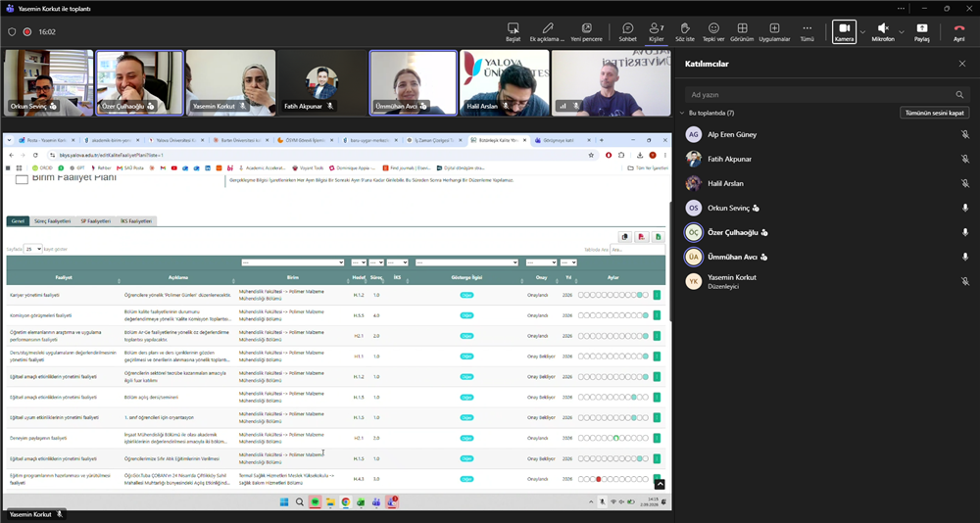Toggle Özer Çulhaoğlu's microphone in participant list
The width and height of the screenshot is (980, 523).
pos(965,232)
